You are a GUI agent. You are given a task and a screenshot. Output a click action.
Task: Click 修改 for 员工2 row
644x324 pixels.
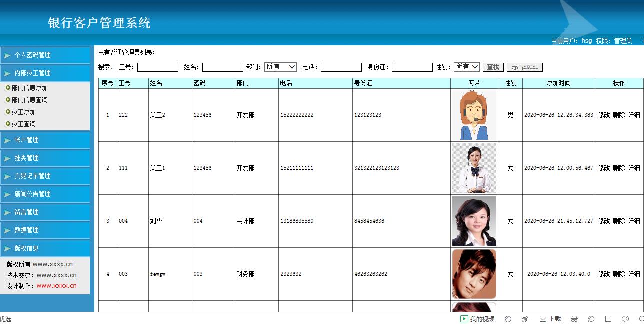click(604, 115)
